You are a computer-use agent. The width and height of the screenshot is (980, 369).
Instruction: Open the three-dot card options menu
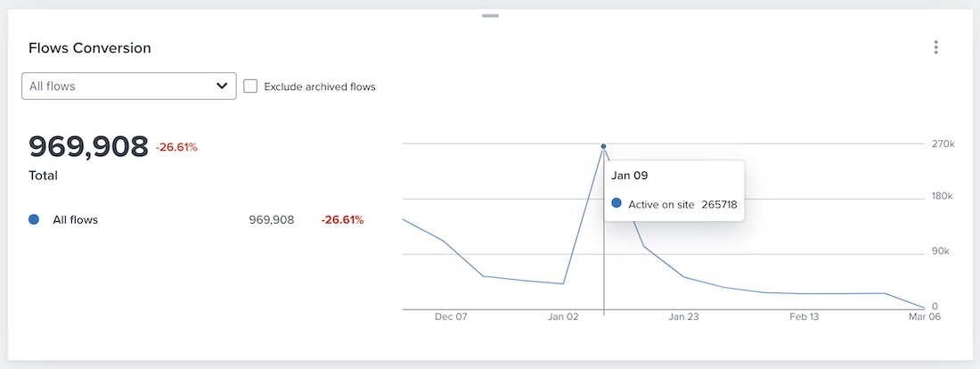point(935,47)
